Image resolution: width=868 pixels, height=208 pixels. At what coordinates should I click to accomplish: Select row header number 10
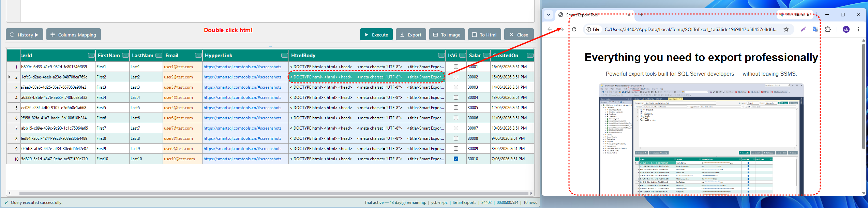[14, 159]
